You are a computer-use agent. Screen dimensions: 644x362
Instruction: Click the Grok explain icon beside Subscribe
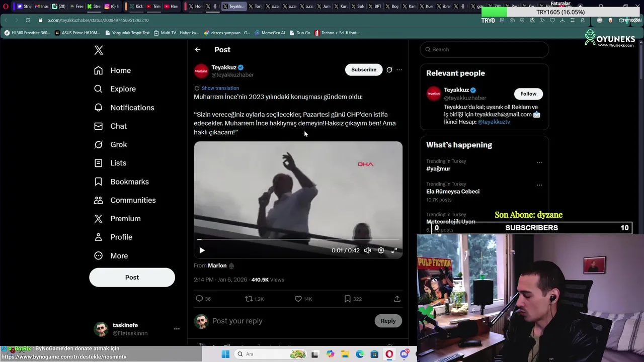tap(389, 70)
